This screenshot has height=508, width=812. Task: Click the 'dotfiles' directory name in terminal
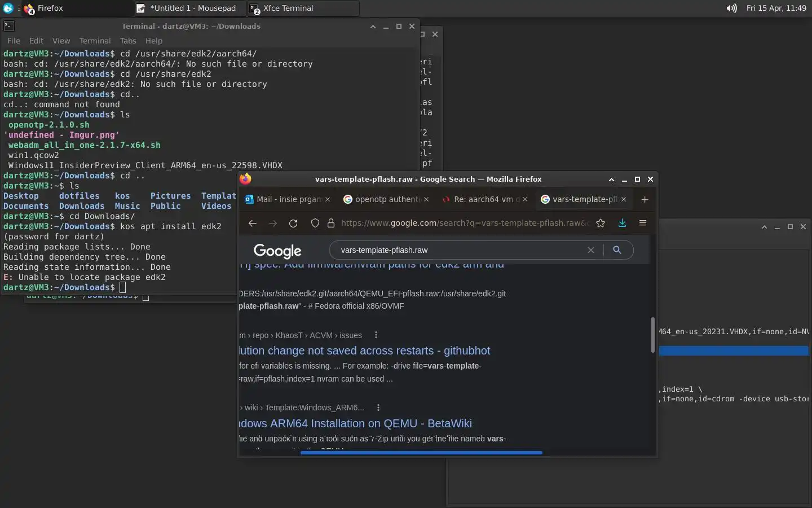point(79,196)
